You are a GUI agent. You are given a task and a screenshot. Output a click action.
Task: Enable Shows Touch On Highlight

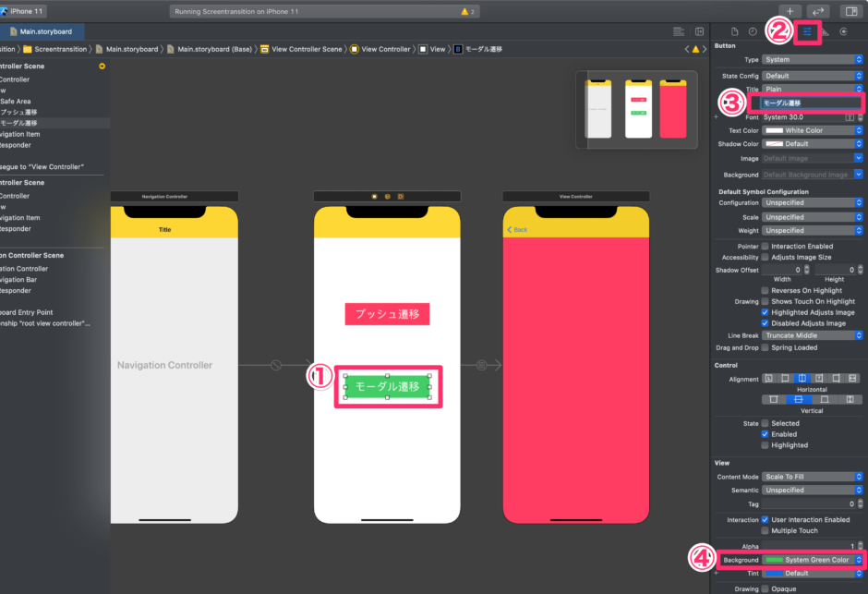pyautogui.click(x=766, y=301)
